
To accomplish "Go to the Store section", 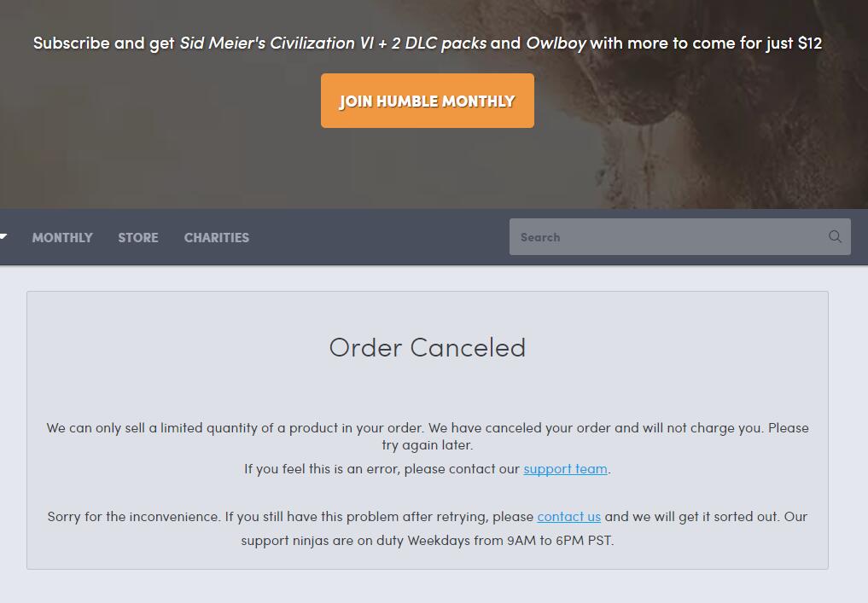I will click(x=138, y=238).
